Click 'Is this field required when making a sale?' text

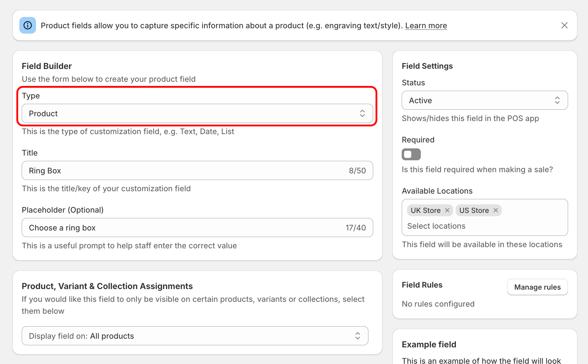(x=477, y=170)
